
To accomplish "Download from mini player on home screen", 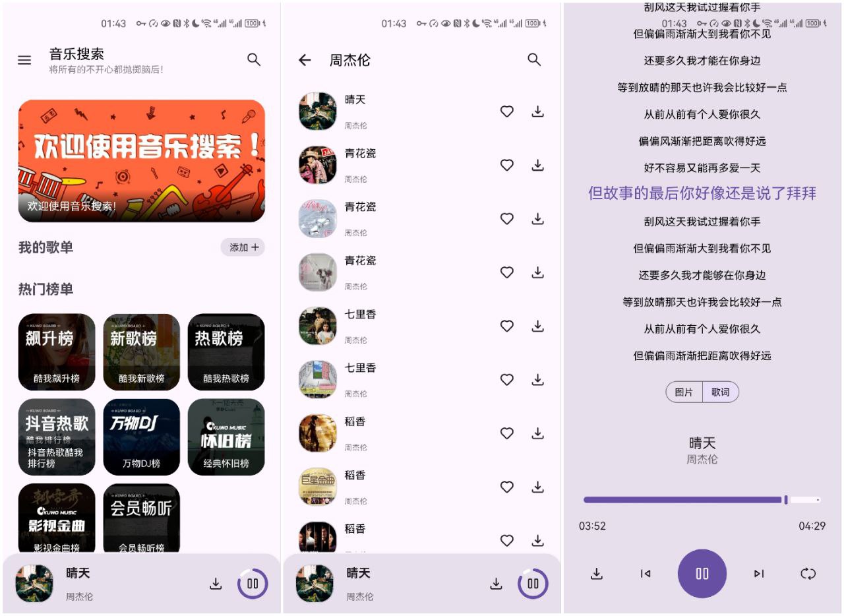I will pyautogui.click(x=216, y=584).
